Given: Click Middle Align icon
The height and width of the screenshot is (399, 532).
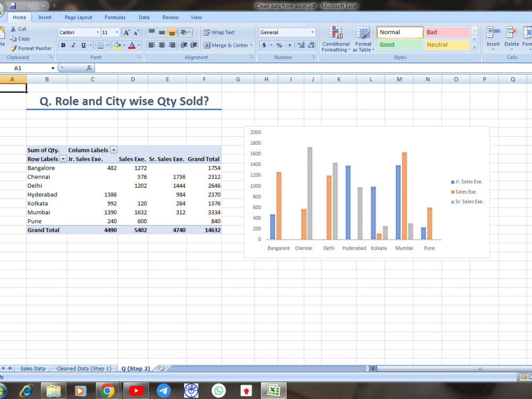Looking at the screenshot, I should pyautogui.click(x=162, y=32).
